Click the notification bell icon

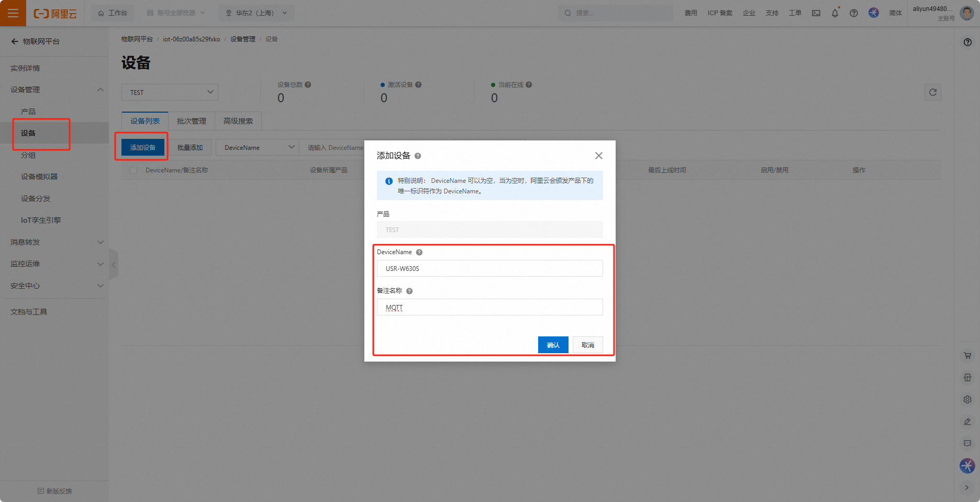coord(834,13)
